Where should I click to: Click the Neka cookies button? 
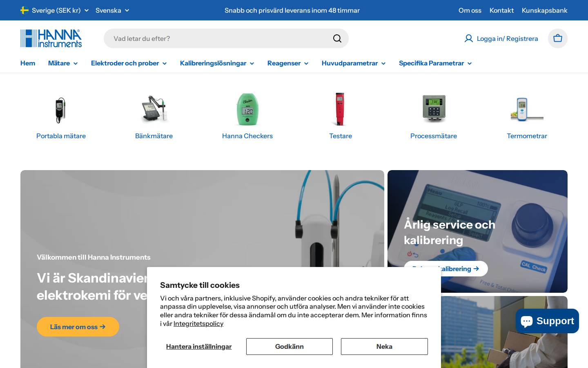[384, 346]
